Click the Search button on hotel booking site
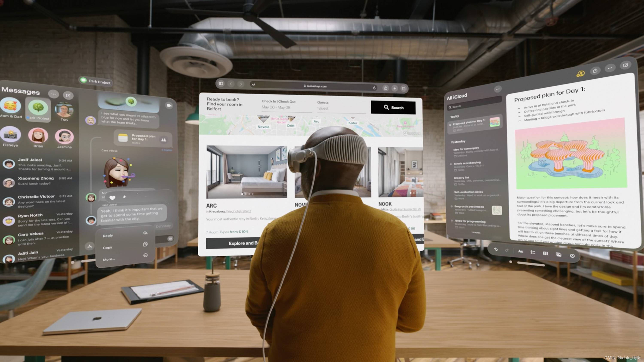Viewport: 644px width, 362px height. 393,107
